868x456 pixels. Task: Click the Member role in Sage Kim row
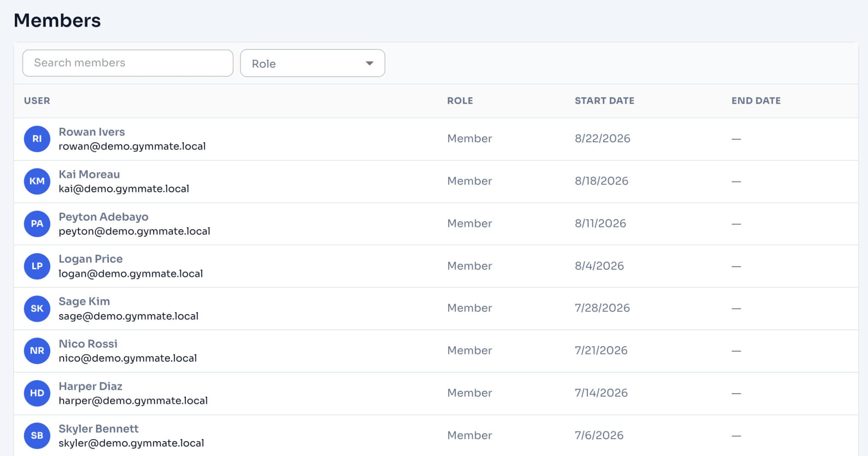(470, 308)
